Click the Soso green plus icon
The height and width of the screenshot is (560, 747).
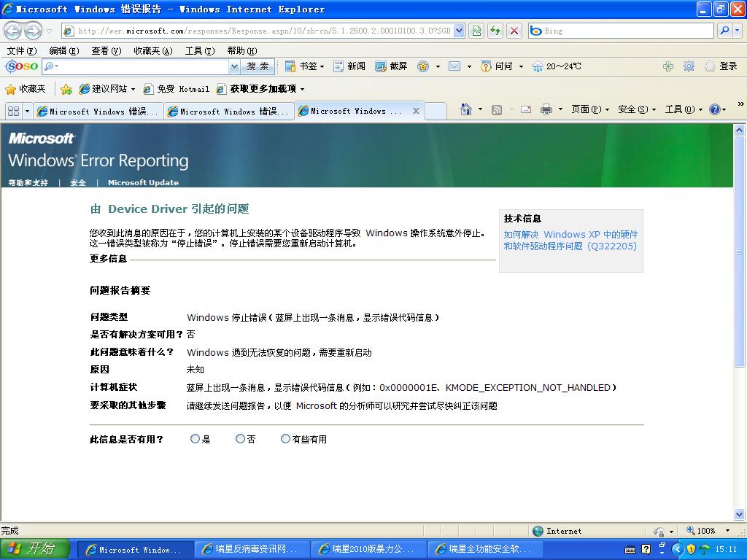coord(668,66)
